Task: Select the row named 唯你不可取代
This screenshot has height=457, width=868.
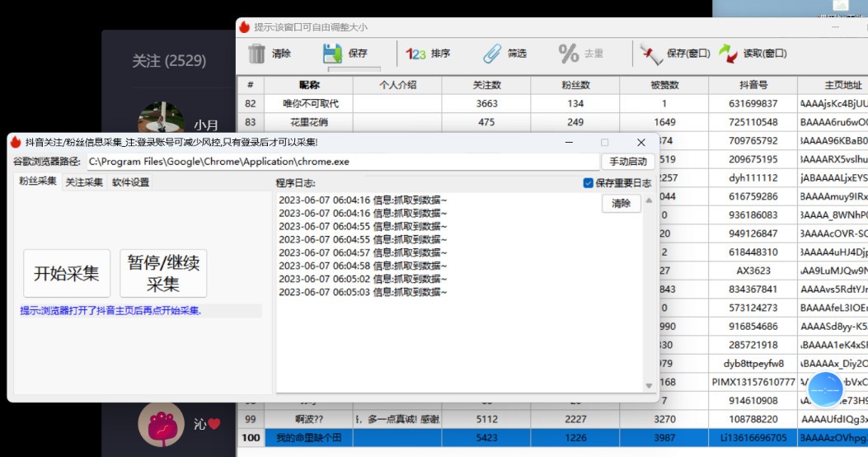Action: [x=552, y=104]
